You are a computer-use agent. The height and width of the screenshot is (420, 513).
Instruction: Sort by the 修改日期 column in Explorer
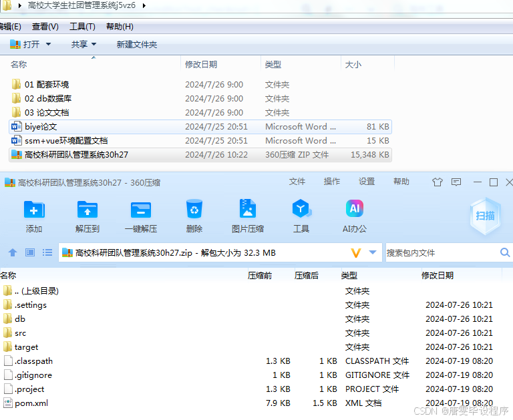click(x=201, y=65)
